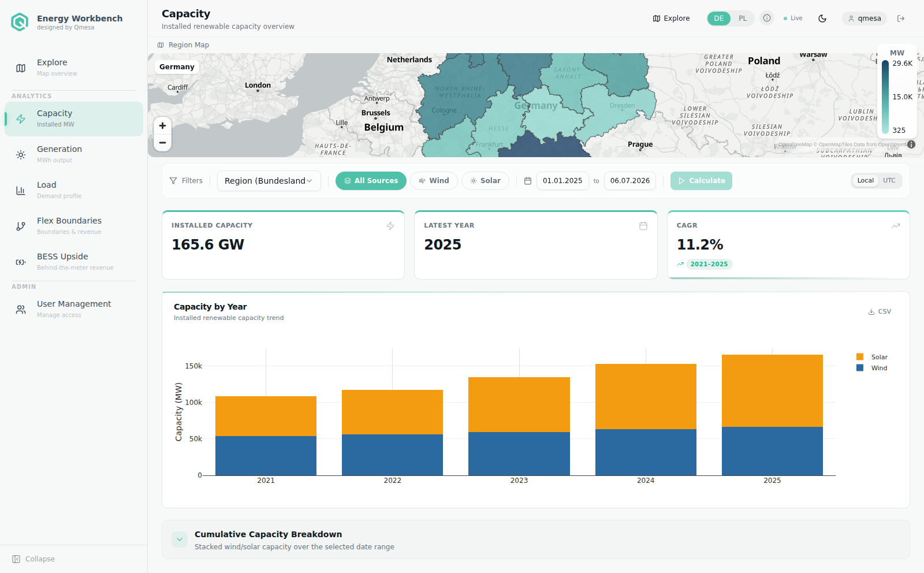
Task: Select the Solar source filter
Action: pos(485,181)
